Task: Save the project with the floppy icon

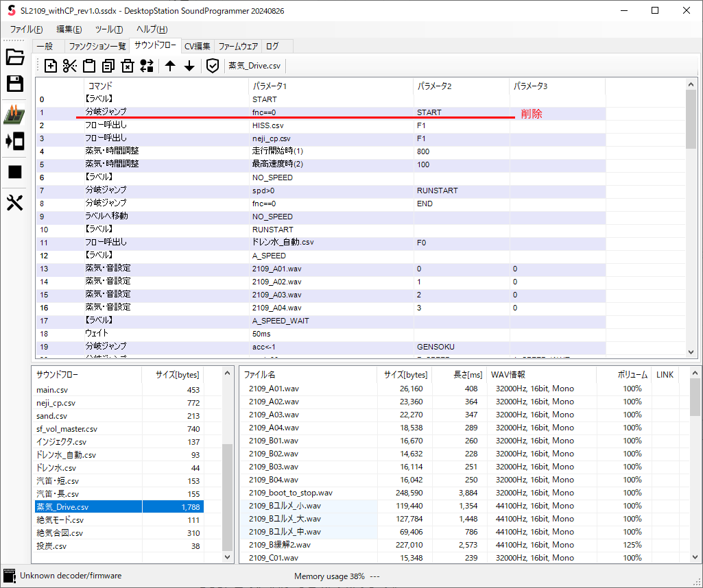Action: point(15,84)
